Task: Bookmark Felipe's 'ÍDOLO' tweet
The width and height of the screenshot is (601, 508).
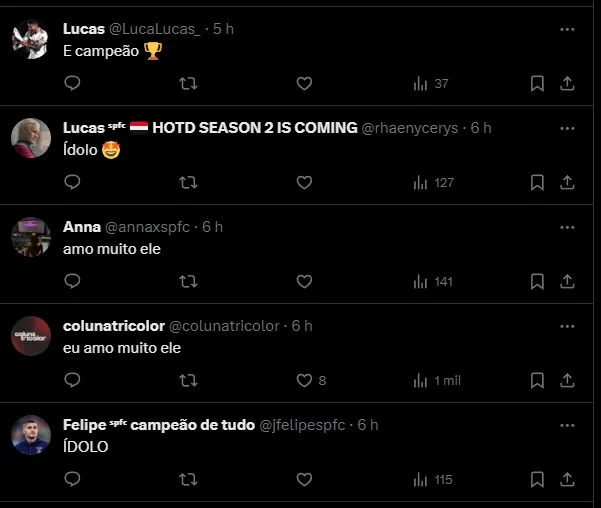Action: coord(537,479)
